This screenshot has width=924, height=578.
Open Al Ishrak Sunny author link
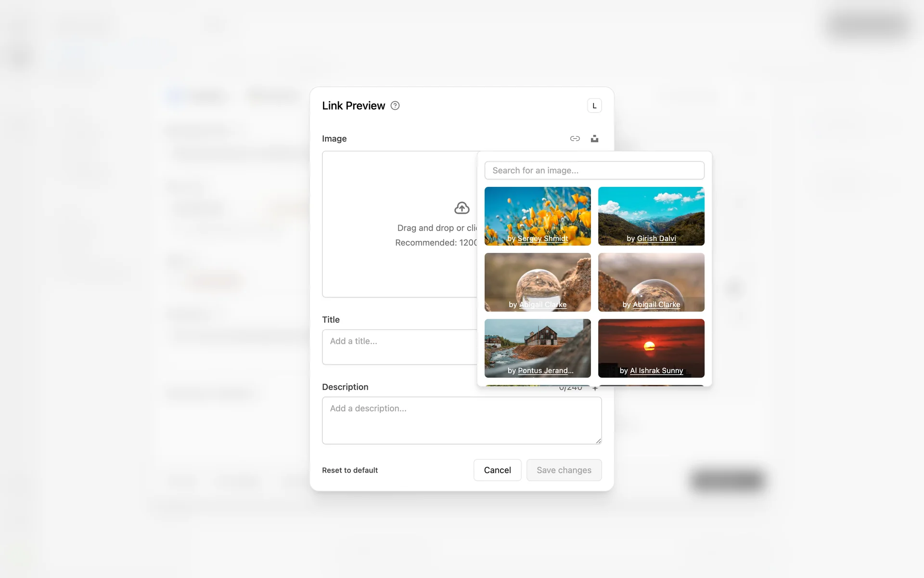point(656,370)
